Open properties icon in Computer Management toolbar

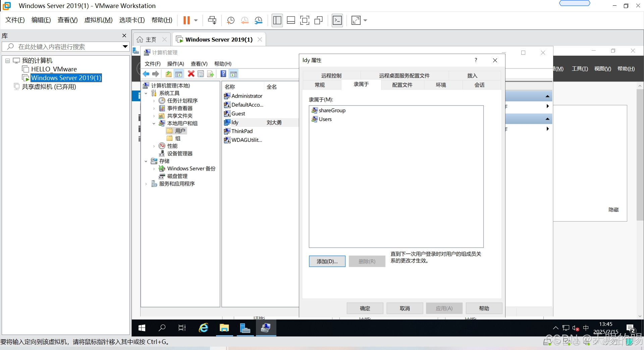201,74
